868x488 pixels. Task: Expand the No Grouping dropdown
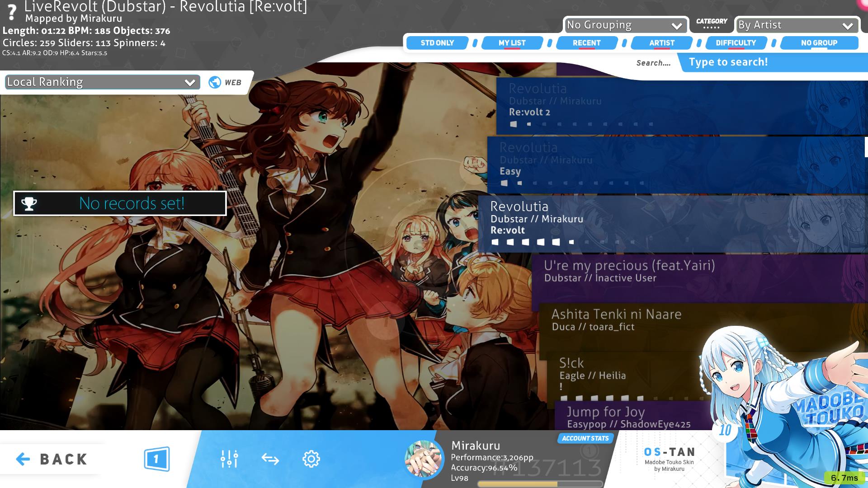coord(625,25)
